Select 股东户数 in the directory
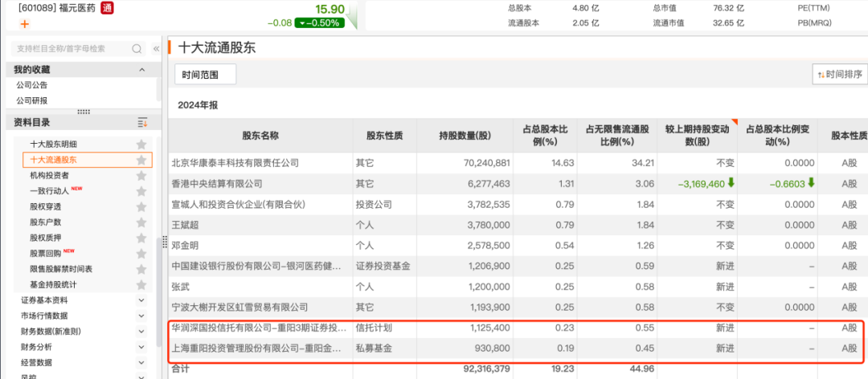The height and width of the screenshot is (379, 868). point(45,222)
